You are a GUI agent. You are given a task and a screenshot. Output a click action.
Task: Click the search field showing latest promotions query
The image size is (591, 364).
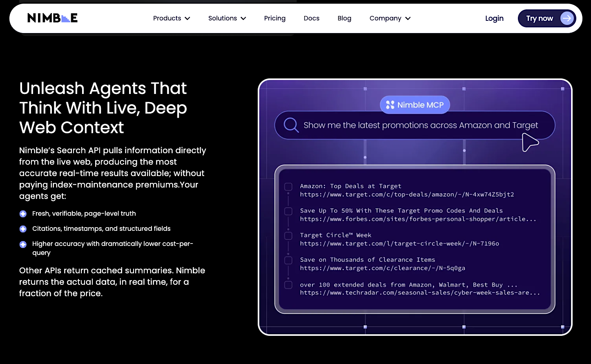click(x=415, y=125)
